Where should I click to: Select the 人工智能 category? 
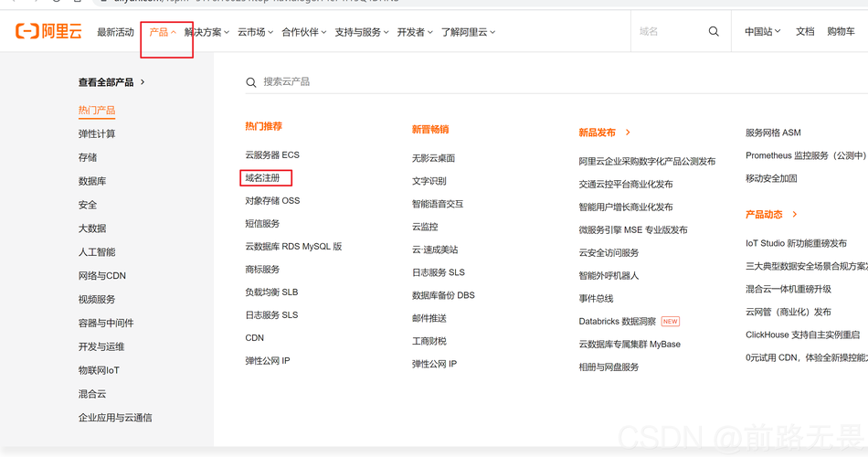pyautogui.click(x=97, y=252)
